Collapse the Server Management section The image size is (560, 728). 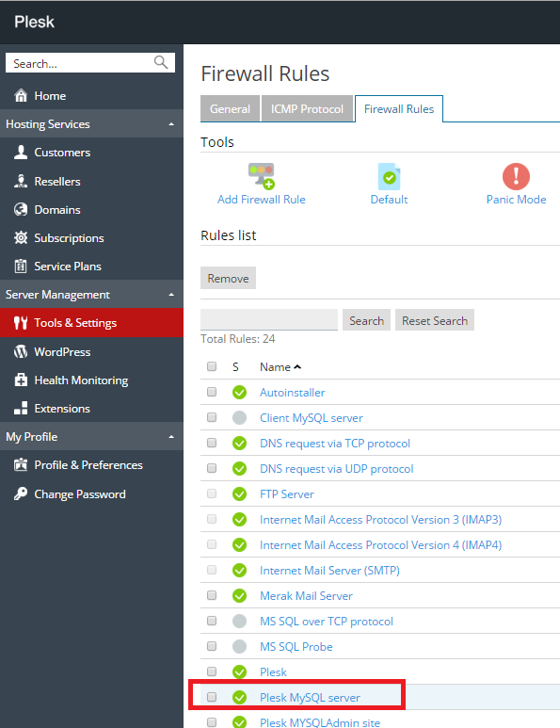(171, 295)
